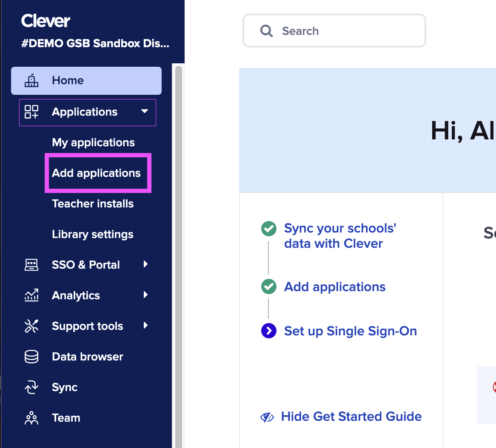Go to Home in sidebar
This screenshot has width=496, height=448.
[86, 81]
